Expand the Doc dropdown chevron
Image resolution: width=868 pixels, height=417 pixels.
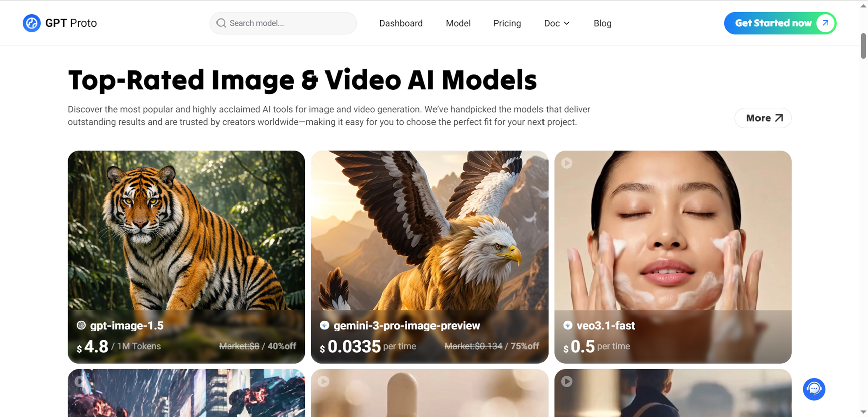click(567, 23)
